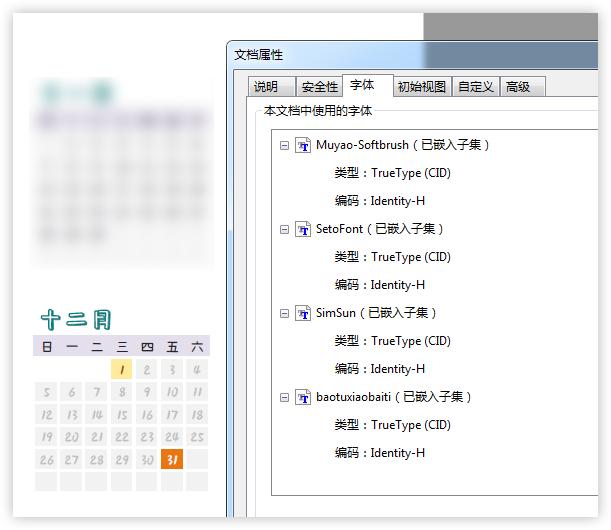
Task: Select the SetoFont (已嵌入子集) row
Action: 380,229
